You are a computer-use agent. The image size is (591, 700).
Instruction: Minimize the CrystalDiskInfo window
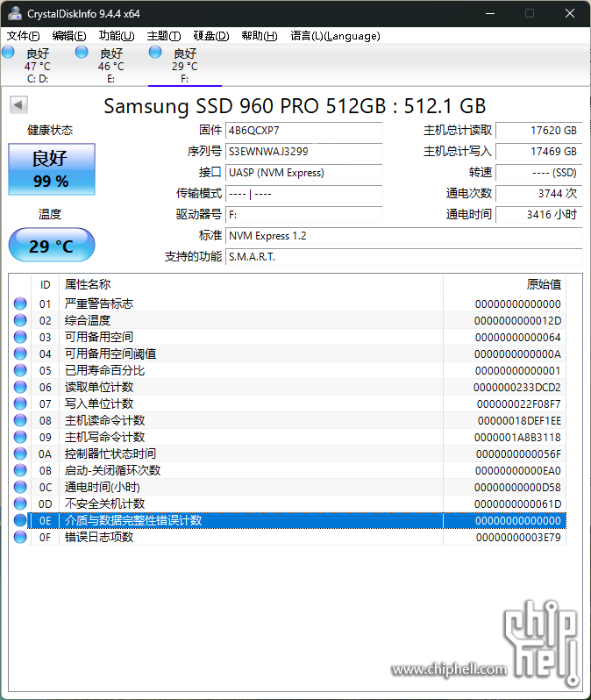490,13
